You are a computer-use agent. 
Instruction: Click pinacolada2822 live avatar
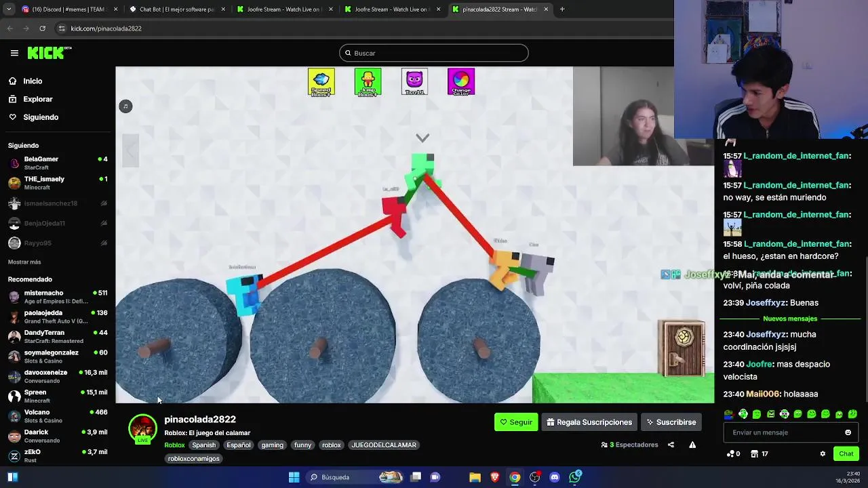click(x=142, y=430)
